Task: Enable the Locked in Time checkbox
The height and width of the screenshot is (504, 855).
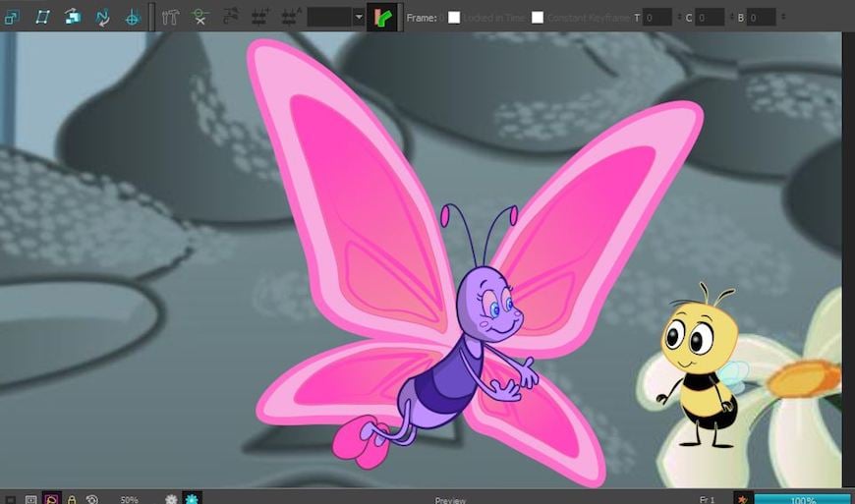Action: tap(454, 18)
